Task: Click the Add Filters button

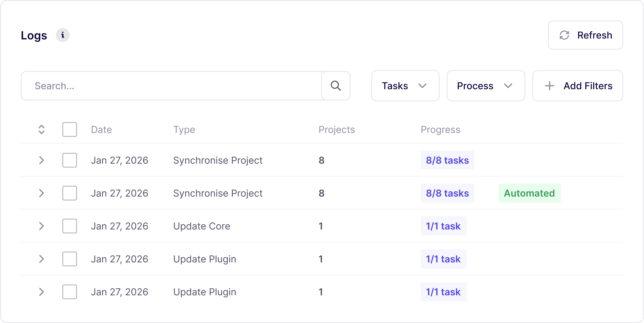Action: click(578, 86)
